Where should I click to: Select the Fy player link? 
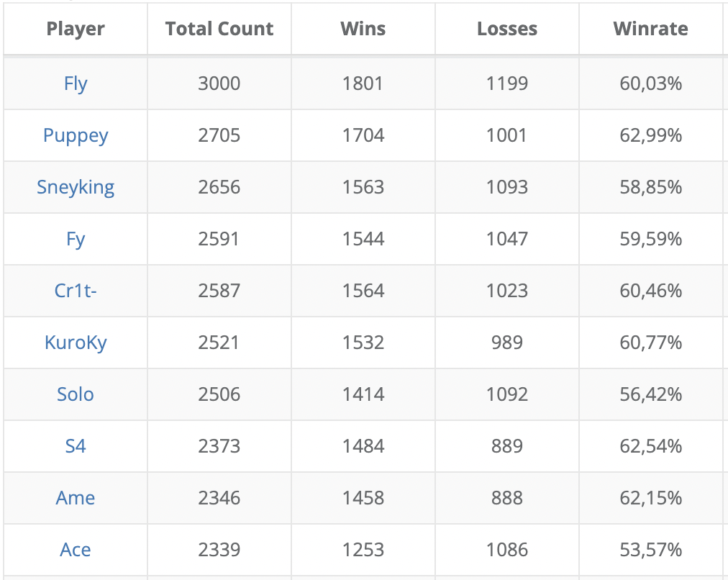coord(76,239)
